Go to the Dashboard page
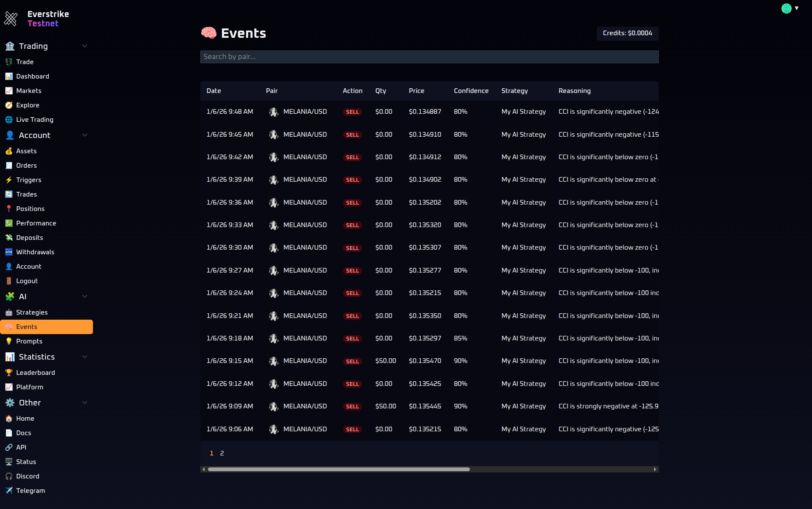812x509 pixels. [x=33, y=76]
